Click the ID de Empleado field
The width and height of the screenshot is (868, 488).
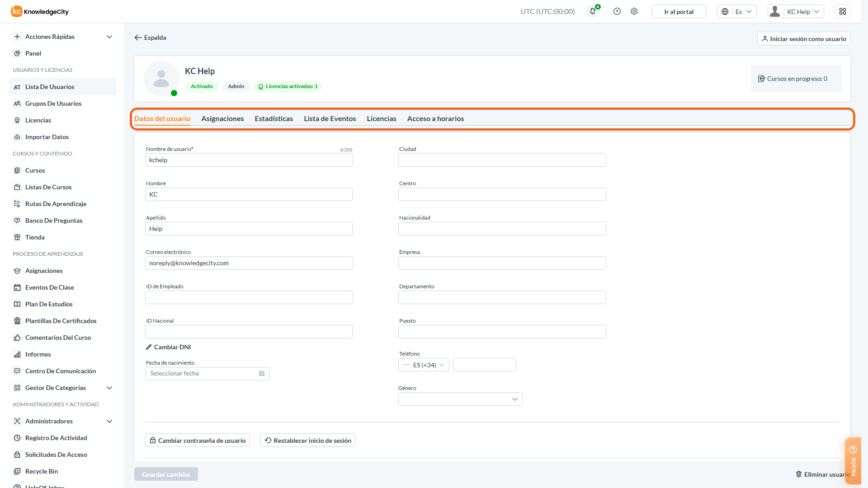click(249, 297)
